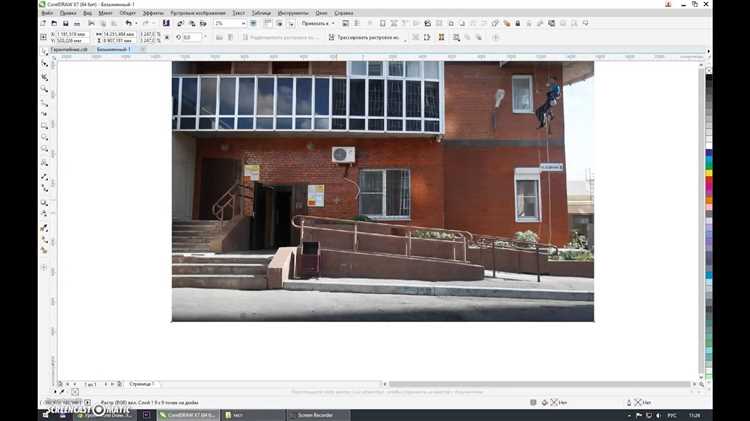Switch to the first document tab

click(69, 49)
